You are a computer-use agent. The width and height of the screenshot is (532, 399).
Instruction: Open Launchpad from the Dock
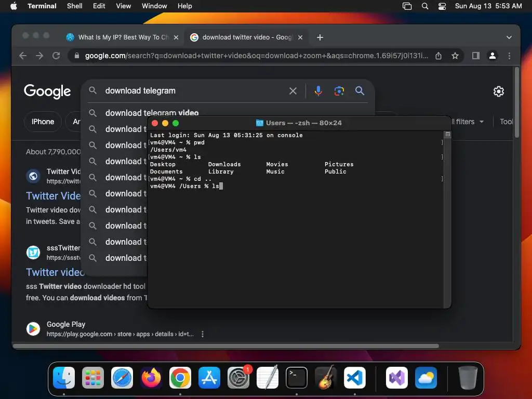[93, 378]
